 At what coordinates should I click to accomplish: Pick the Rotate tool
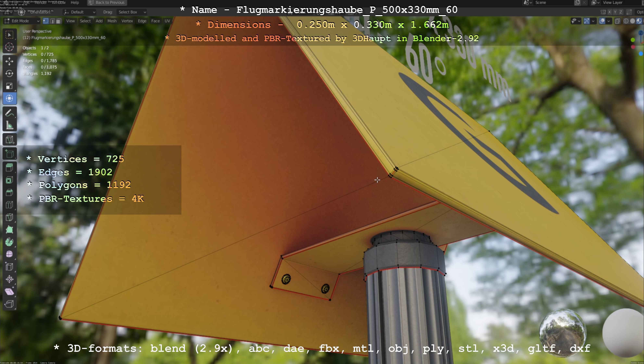(9, 73)
